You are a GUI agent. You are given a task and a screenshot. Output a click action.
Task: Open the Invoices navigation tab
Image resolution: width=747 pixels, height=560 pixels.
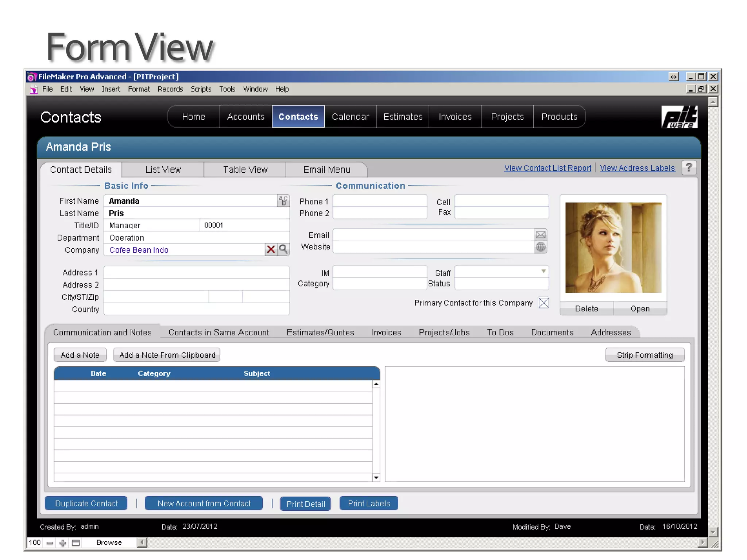tap(455, 117)
